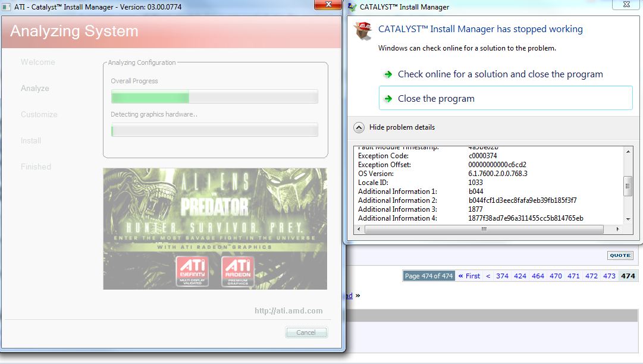Select the Analyze step in the installer sidebar
This screenshot has width=643, height=364.
tap(35, 89)
